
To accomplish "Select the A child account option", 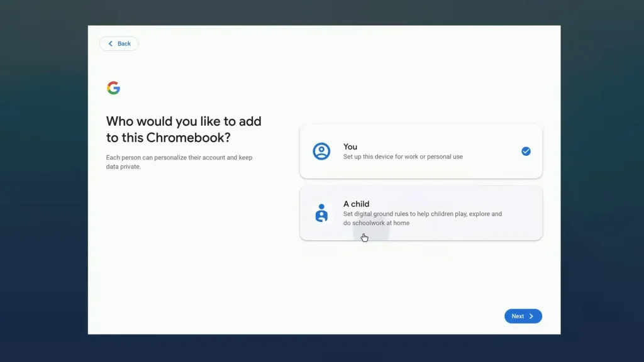I will 420,213.
